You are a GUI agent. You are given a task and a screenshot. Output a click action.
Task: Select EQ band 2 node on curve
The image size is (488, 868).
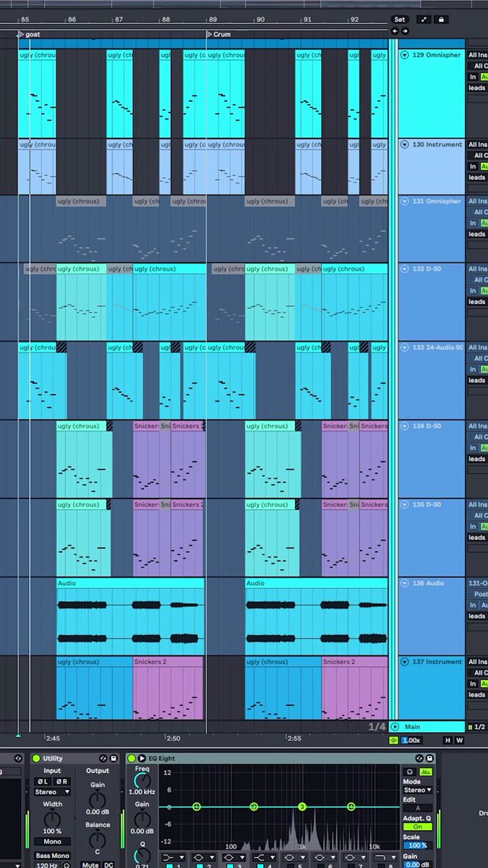pos(254,807)
